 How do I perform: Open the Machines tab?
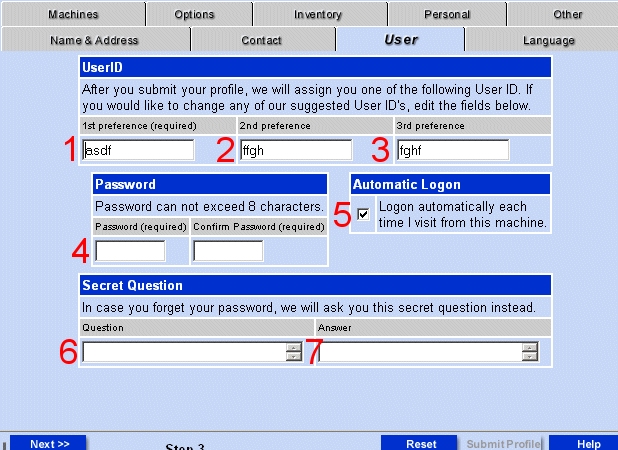point(73,14)
